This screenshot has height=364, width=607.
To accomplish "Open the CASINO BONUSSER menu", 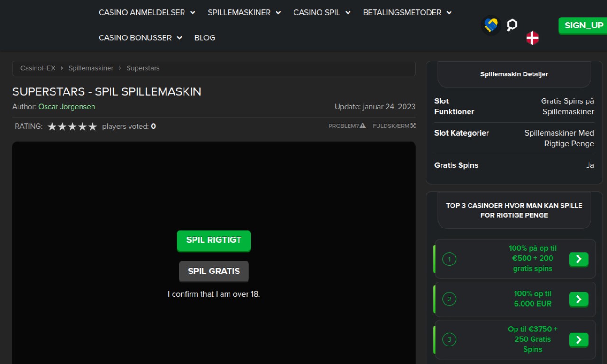I will (135, 38).
